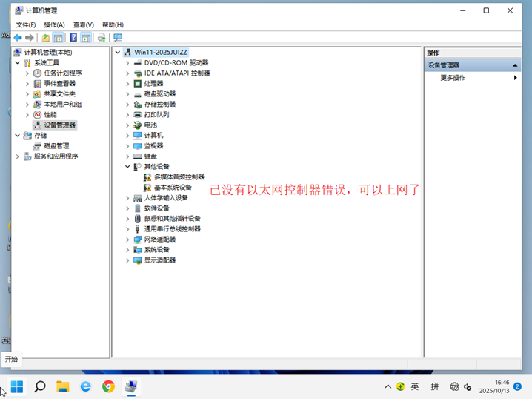
Task: Open Google Chrome from the taskbar
Action: click(108, 386)
